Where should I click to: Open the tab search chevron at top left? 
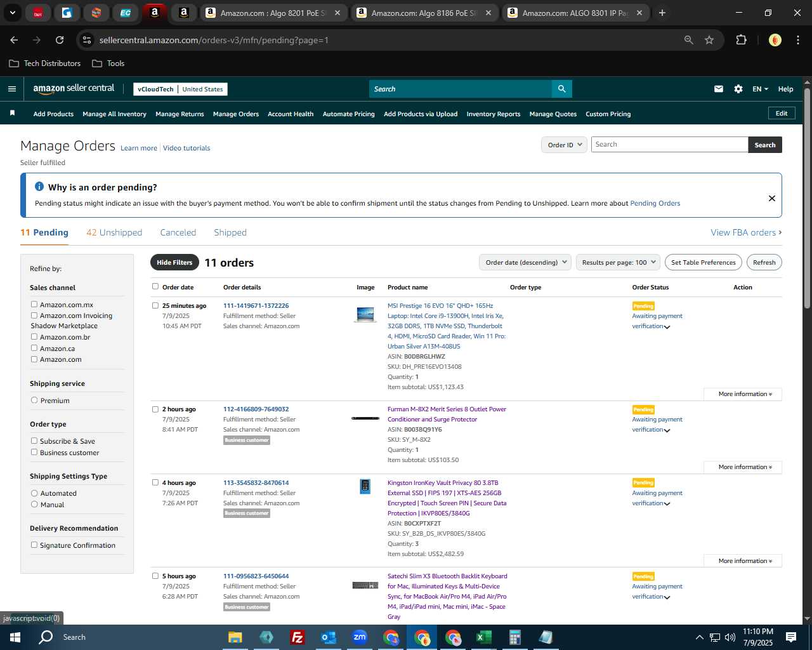[x=12, y=13]
